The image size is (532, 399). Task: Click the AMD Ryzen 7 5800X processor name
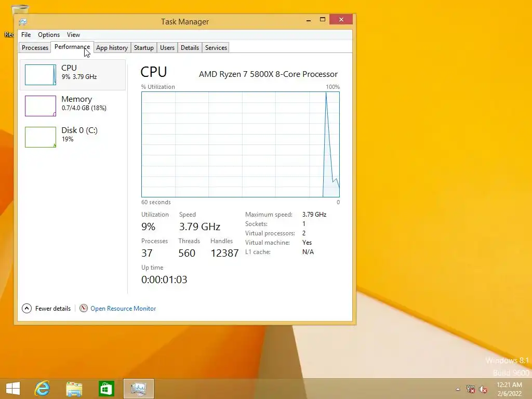click(268, 74)
